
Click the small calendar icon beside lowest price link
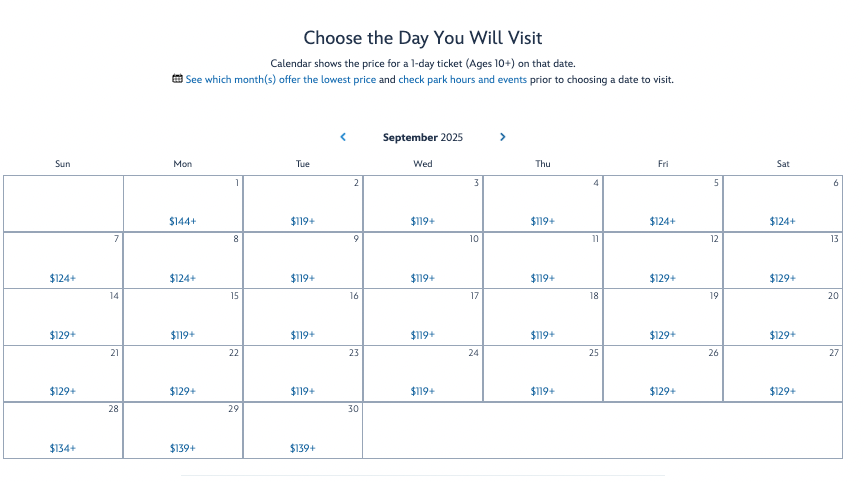coord(177,79)
